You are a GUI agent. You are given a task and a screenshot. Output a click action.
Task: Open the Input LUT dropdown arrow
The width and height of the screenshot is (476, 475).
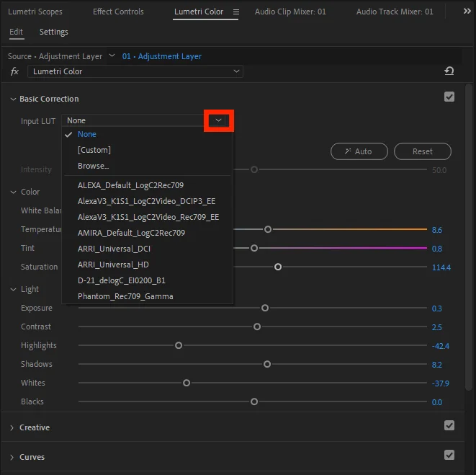tap(219, 120)
